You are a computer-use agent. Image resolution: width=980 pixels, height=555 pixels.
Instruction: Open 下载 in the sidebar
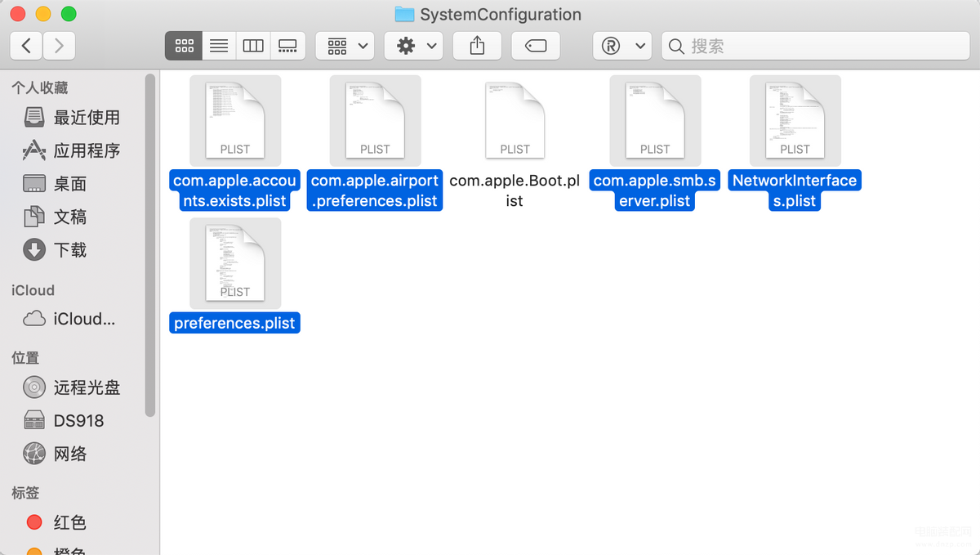point(56,250)
